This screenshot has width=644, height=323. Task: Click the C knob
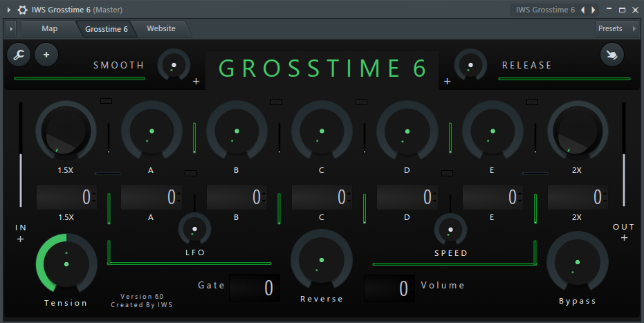[x=322, y=131]
